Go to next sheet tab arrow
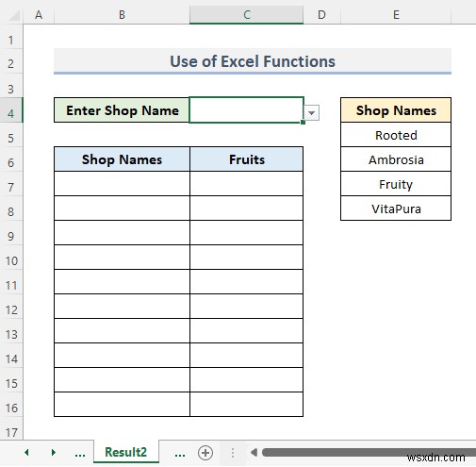Screen dimensions: 476x467 pos(53,453)
